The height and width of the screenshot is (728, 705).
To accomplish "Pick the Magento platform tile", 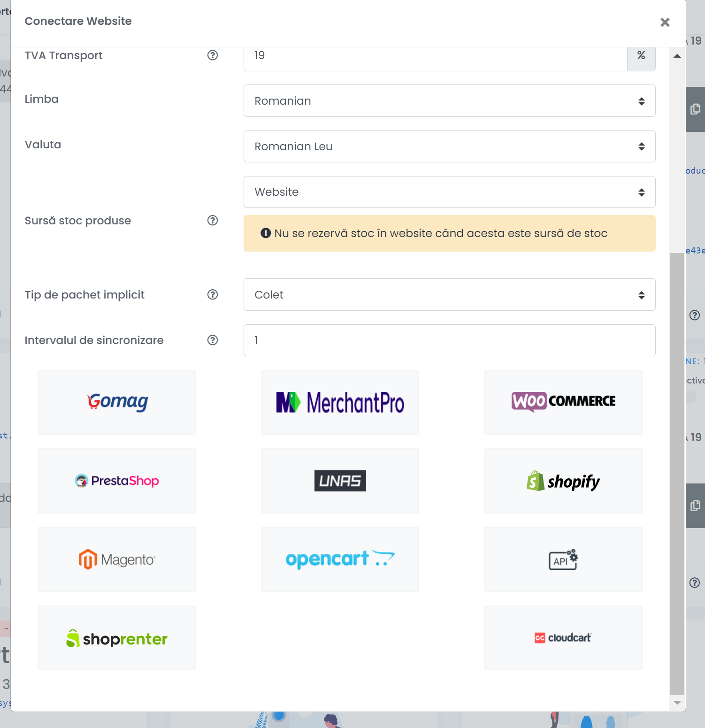I will point(117,559).
